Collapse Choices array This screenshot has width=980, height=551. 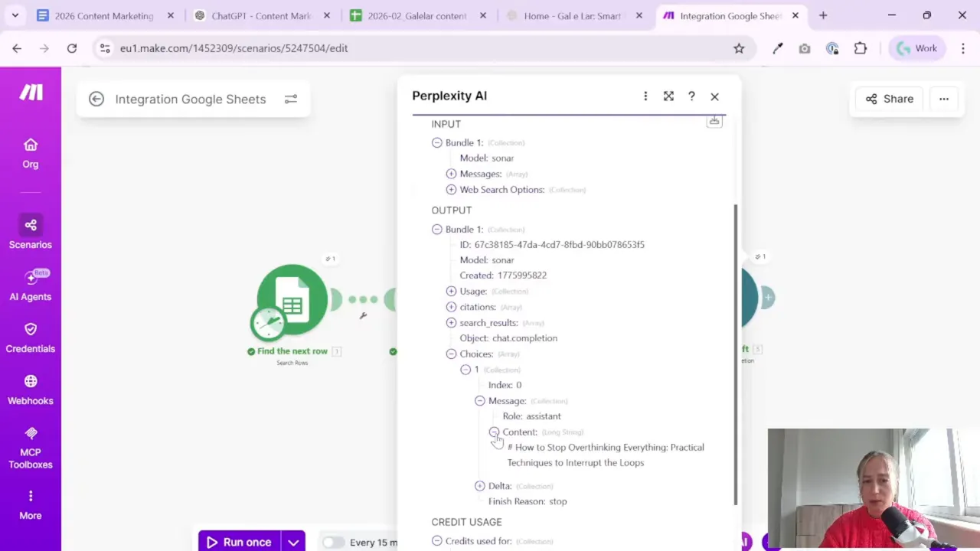click(451, 354)
